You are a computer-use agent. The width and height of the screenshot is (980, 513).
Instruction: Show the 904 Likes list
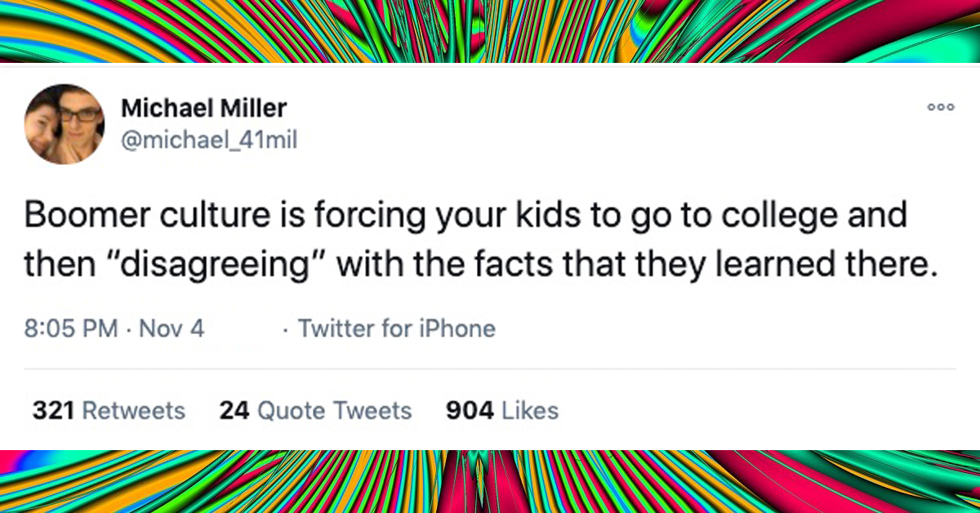coord(502,410)
